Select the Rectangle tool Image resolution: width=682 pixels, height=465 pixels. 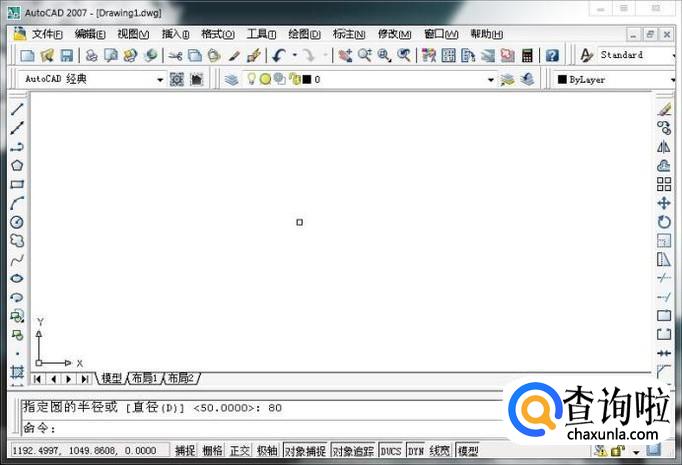tap(17, 184)
